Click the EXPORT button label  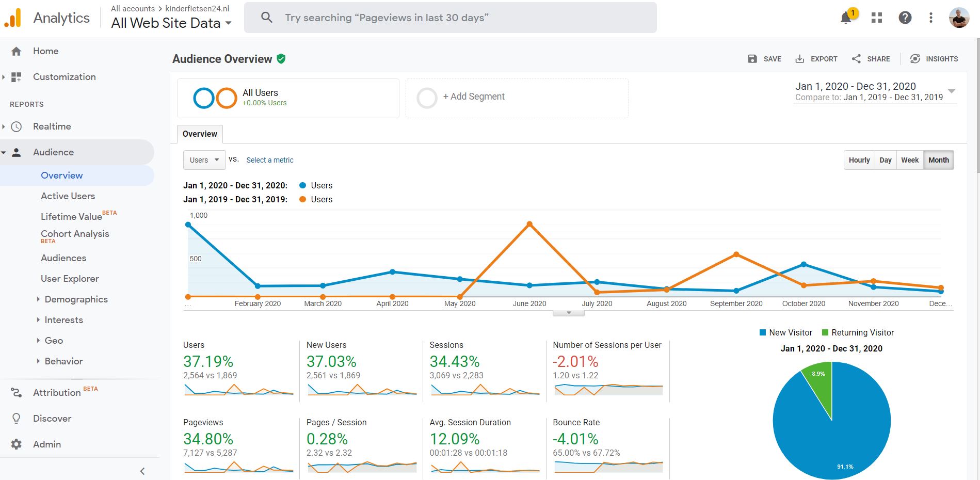(x=824, y=59)
